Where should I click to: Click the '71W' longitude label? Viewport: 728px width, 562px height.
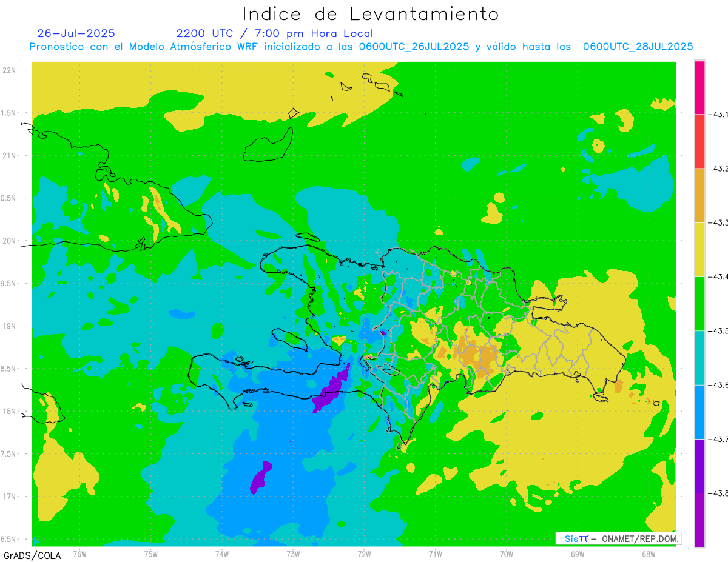435,554
